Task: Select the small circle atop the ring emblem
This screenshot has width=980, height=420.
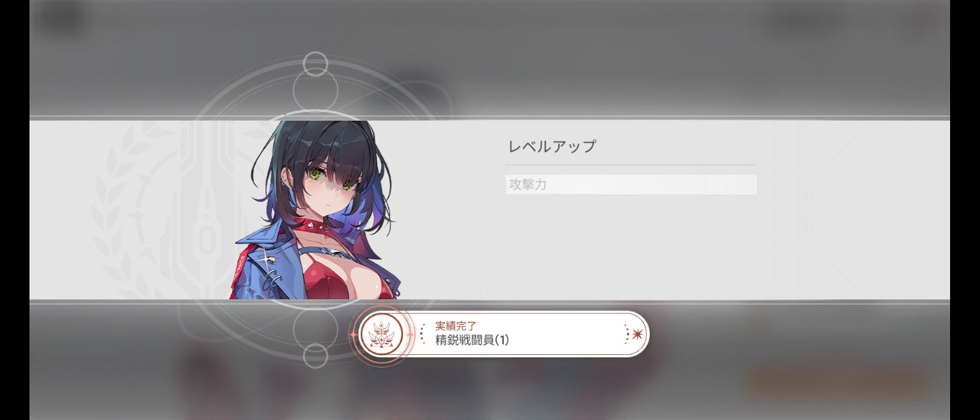Action: 315,64
